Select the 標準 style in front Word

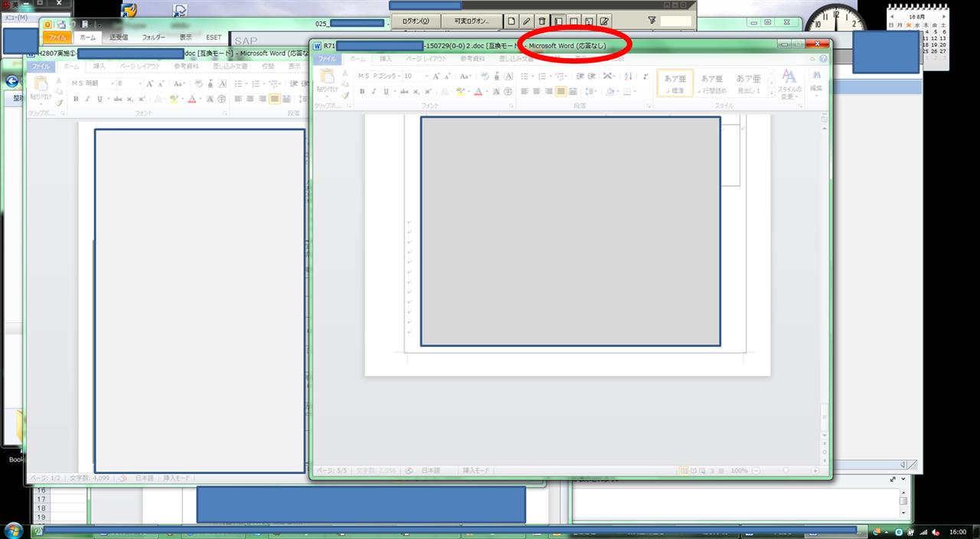(x=675, y=83)
